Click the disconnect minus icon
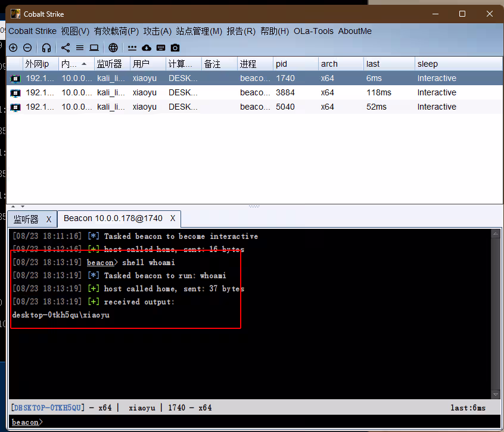 (27, 48)
